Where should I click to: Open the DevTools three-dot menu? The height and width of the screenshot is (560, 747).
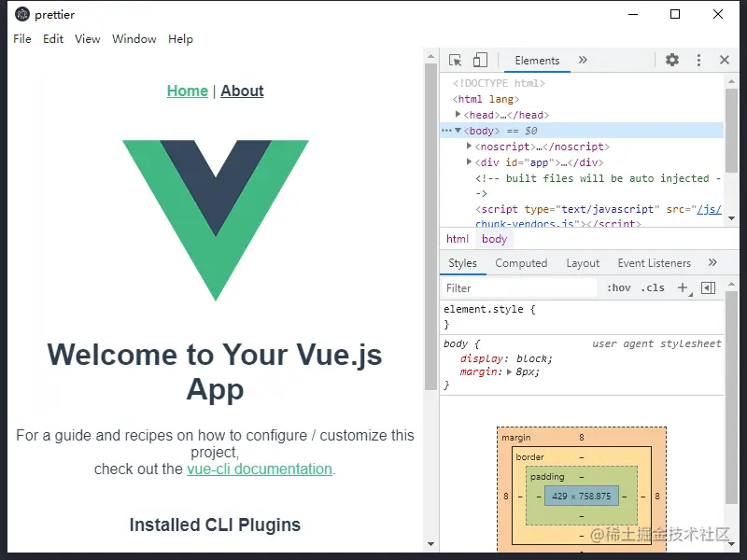698,60
